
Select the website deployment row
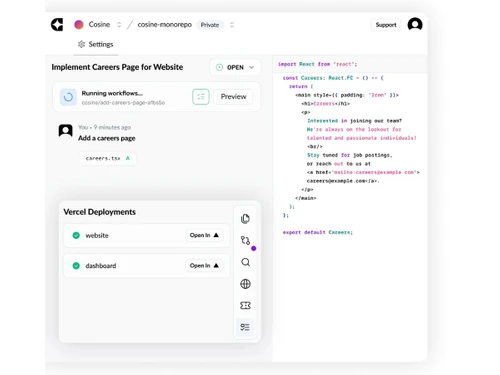pyautogui.click(x=147, y=235)
